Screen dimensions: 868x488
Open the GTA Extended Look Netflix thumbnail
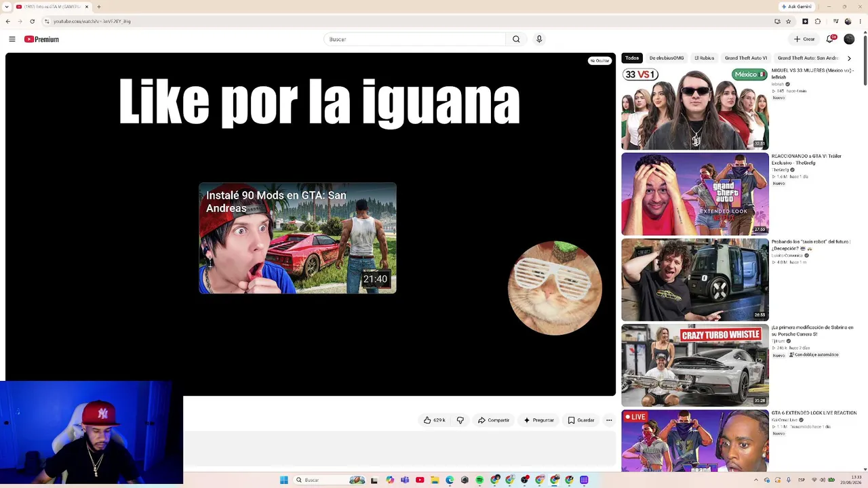[x=695, y=194]
